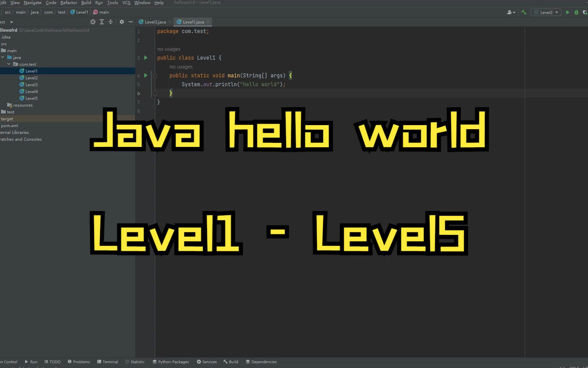The image size is (588, 368).
Task: Click the test breadcrumb in navigation bar
Action: pyautogui.click(x=62, y=12)
